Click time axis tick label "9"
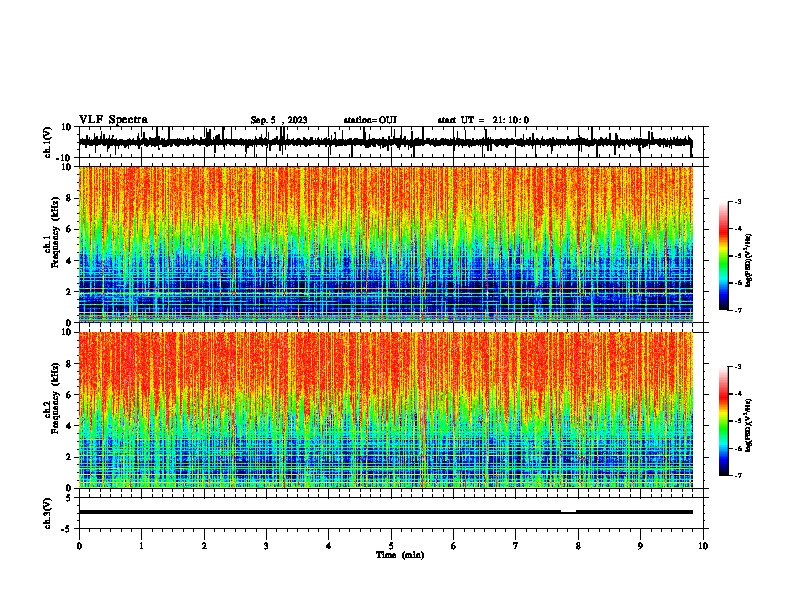This screenshot has width=792, height=612. pyautogui.click(x=640, y=546)
